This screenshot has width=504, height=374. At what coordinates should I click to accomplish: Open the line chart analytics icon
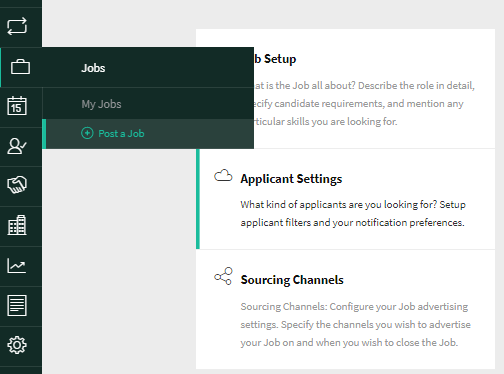point(17,266)
